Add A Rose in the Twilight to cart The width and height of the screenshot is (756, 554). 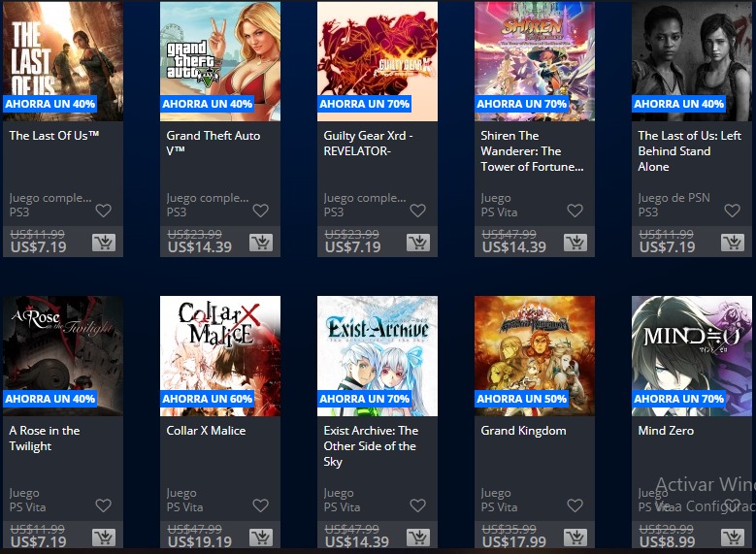pos(104,538)
